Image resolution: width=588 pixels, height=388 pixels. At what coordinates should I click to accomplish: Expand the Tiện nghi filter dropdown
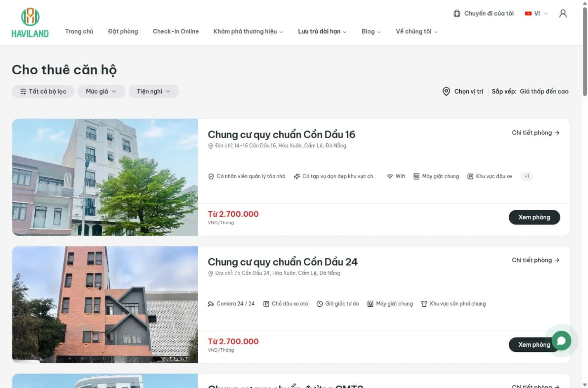[153, 92]
